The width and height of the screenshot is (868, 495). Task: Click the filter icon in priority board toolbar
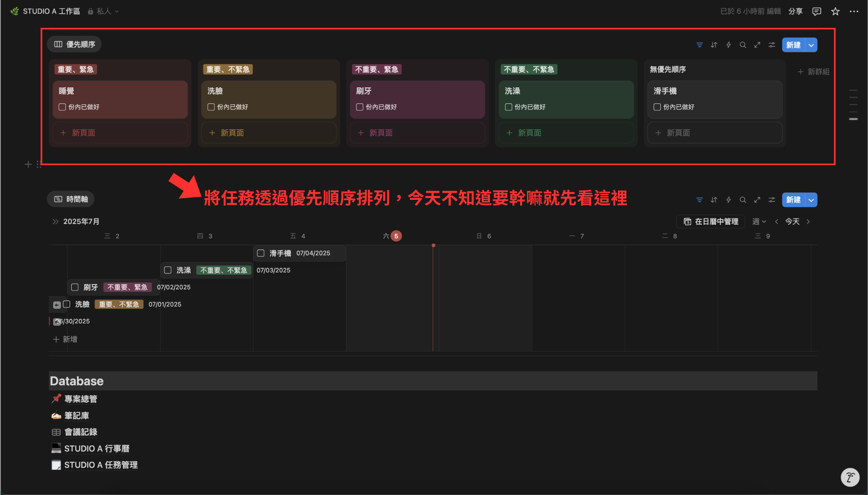(x=699, y=45)
